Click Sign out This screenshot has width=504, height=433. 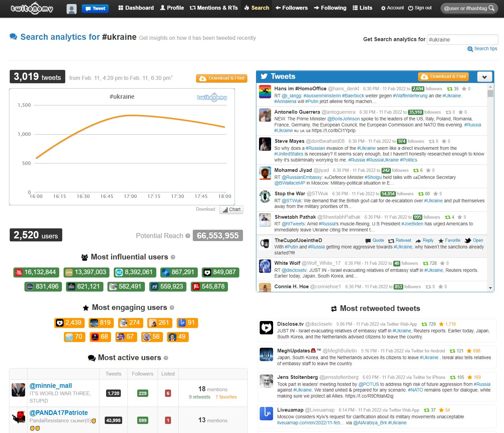click(x=420, y=8)
